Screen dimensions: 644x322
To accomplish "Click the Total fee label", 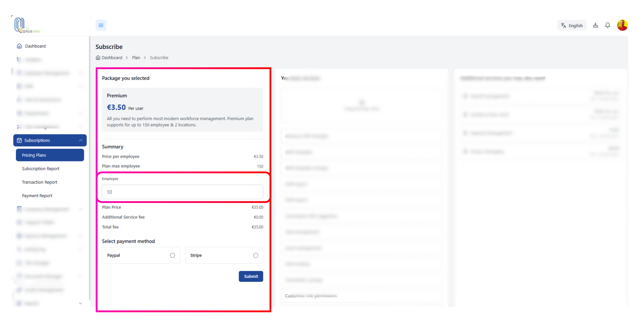I will [110, 227].
